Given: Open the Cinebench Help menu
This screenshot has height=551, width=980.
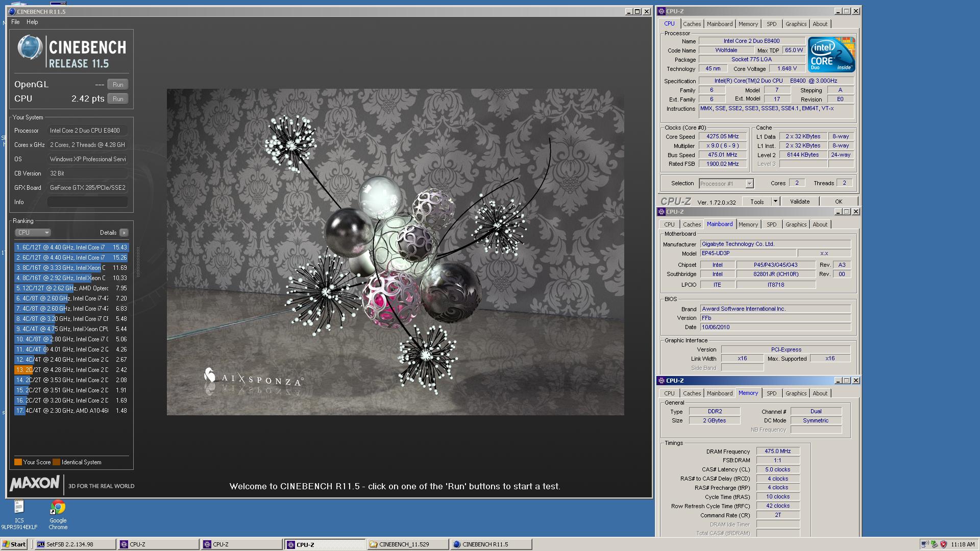Looking at the screenshot, I should tap(32, 22).
